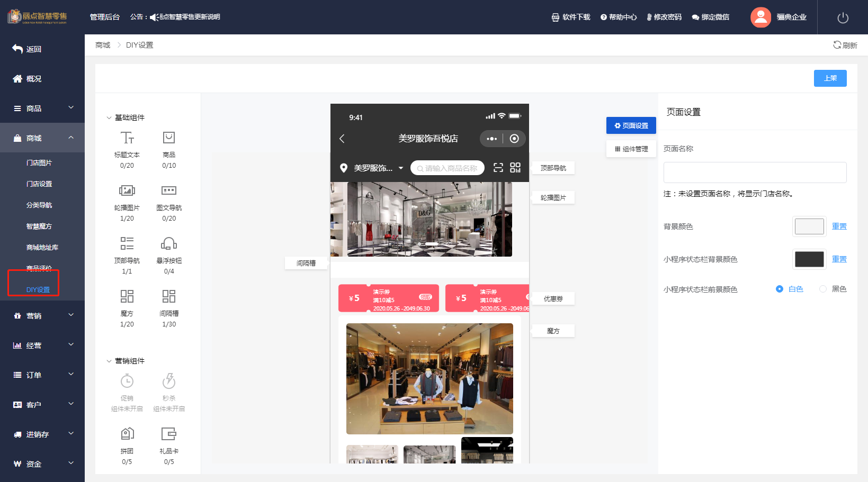
Task: Click the 丽点智慧零售 logo
Action: click(37, 17)
